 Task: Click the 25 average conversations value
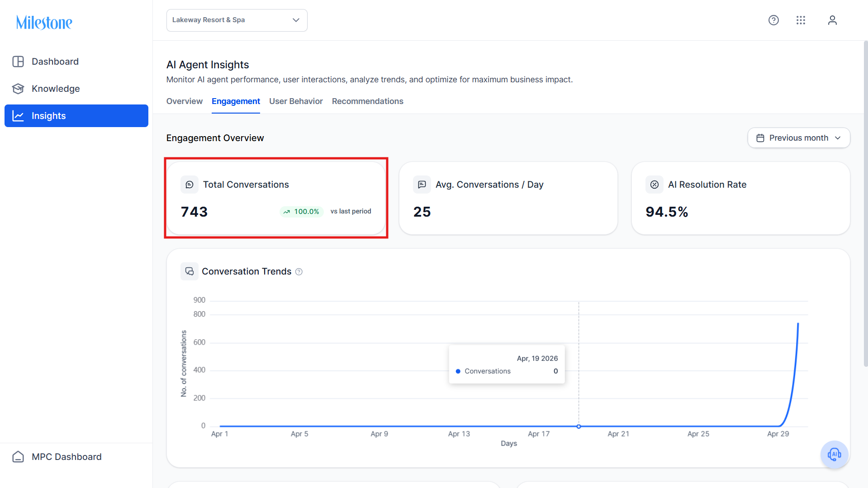[x=422, y=212]
